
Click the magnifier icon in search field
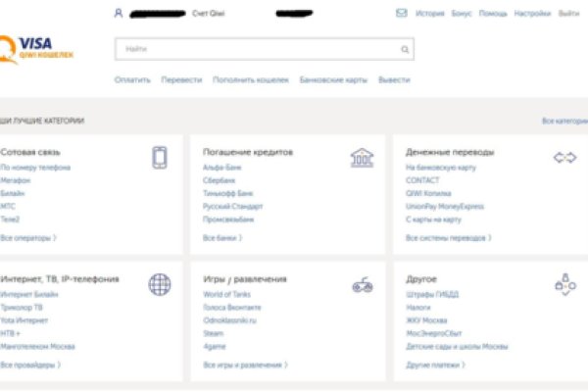pos(404,49)
